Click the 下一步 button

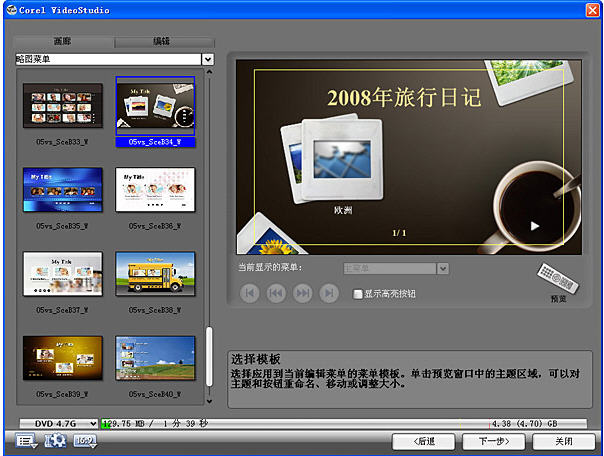pyautogui.click(x=494, y=441)
